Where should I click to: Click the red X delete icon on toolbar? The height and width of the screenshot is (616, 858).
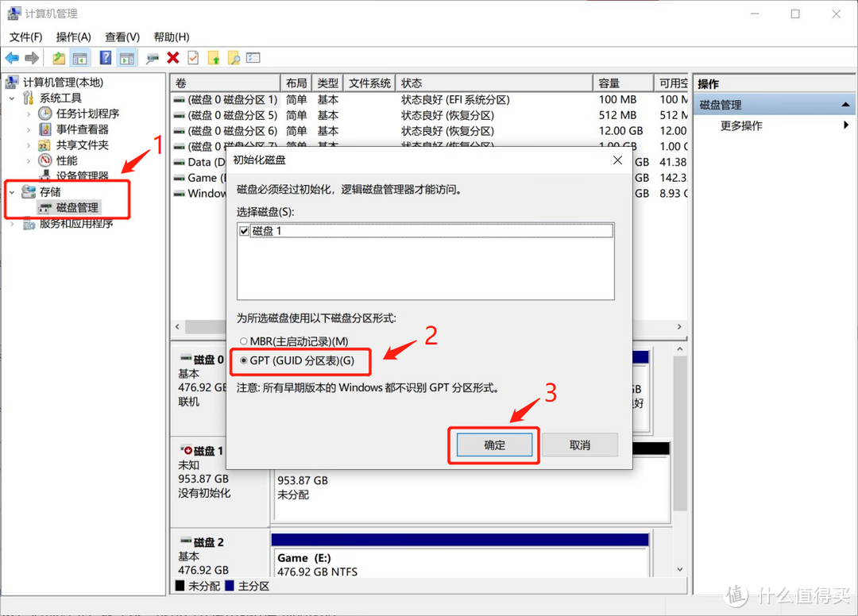pos(172,57)
